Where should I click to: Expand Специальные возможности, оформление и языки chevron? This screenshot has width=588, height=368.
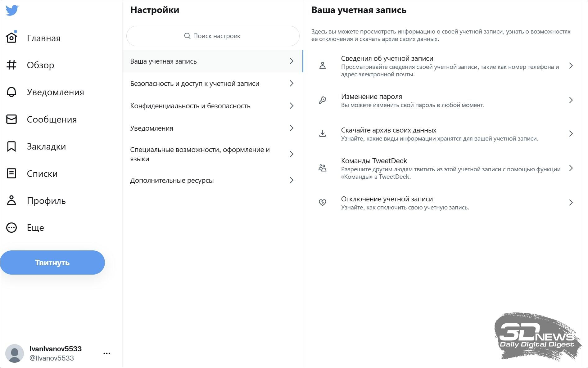click(292, 154)
